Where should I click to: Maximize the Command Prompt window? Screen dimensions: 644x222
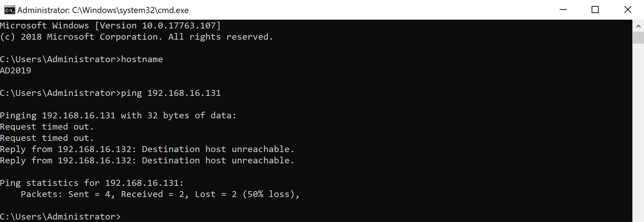tap(595, 10)
